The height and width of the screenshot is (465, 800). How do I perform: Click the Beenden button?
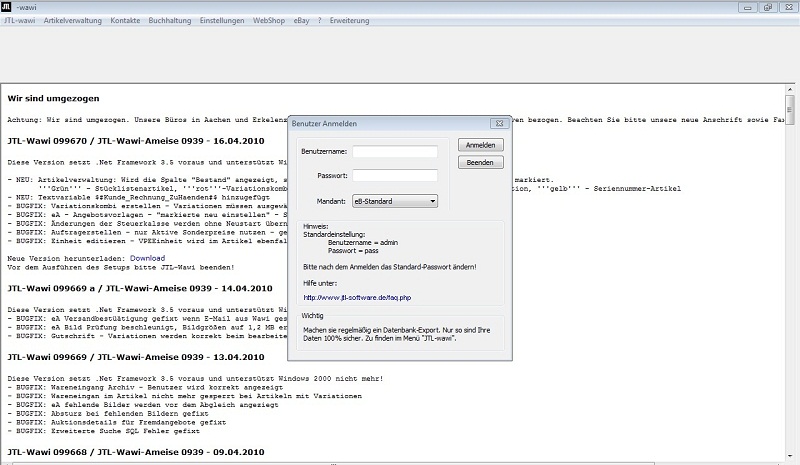click(x=480, y=162)
